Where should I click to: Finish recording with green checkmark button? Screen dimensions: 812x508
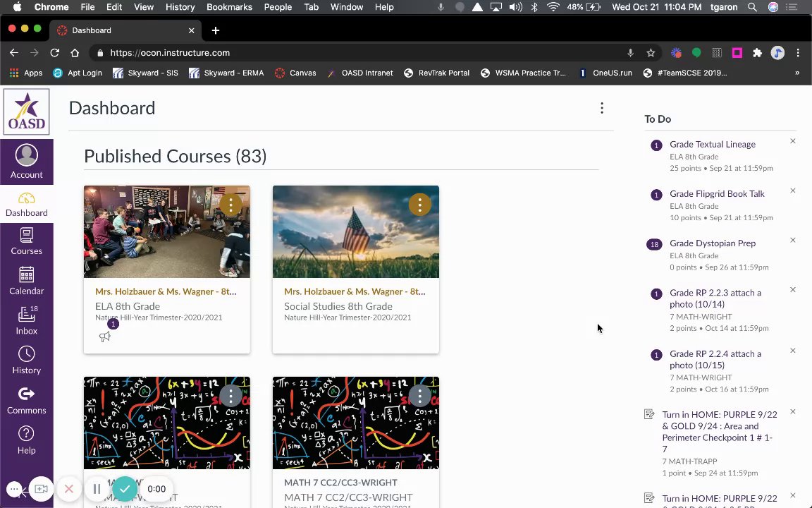(124, 489)
